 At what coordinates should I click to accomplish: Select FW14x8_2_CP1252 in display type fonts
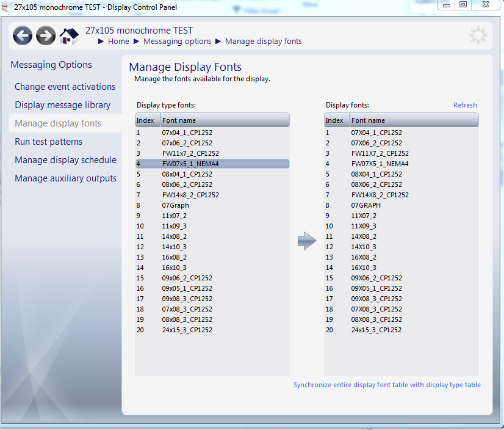[x=190, y=195]
